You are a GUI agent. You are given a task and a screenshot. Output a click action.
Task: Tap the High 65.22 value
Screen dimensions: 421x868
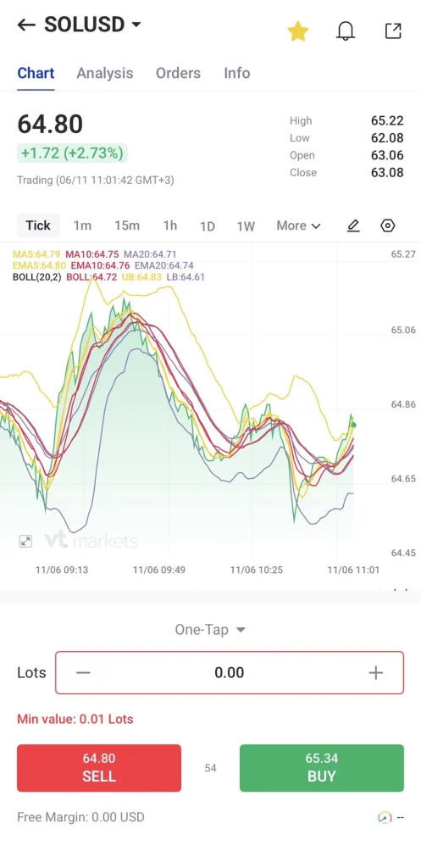[x=387, y=120]
